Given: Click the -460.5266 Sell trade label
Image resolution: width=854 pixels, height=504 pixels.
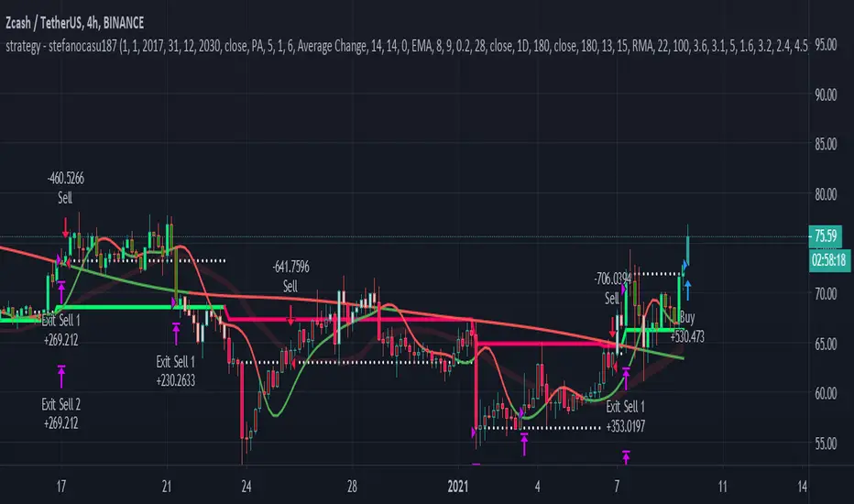Looking at the screenshot, I should tap(65, 188).
